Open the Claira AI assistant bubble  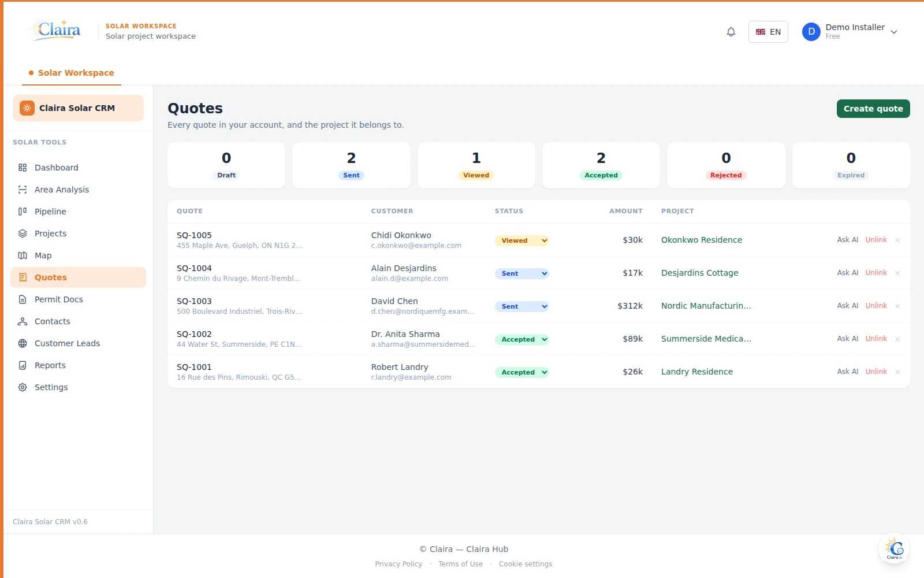894,549
